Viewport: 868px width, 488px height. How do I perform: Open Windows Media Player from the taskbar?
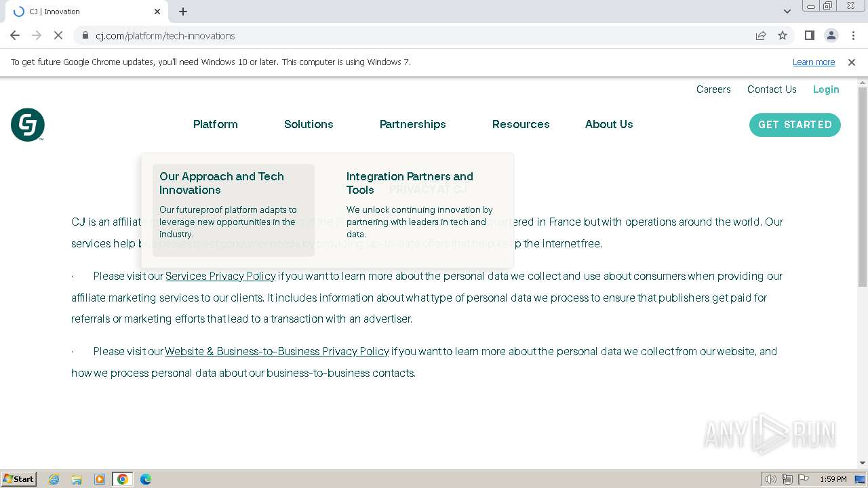tap(100, 479)
